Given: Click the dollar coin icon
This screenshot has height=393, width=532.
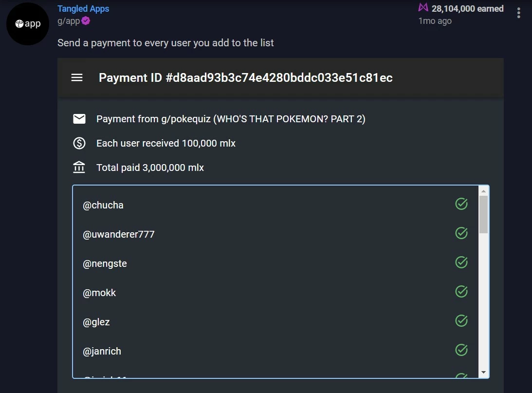Looking at the screenshot, I should point(79,143).
